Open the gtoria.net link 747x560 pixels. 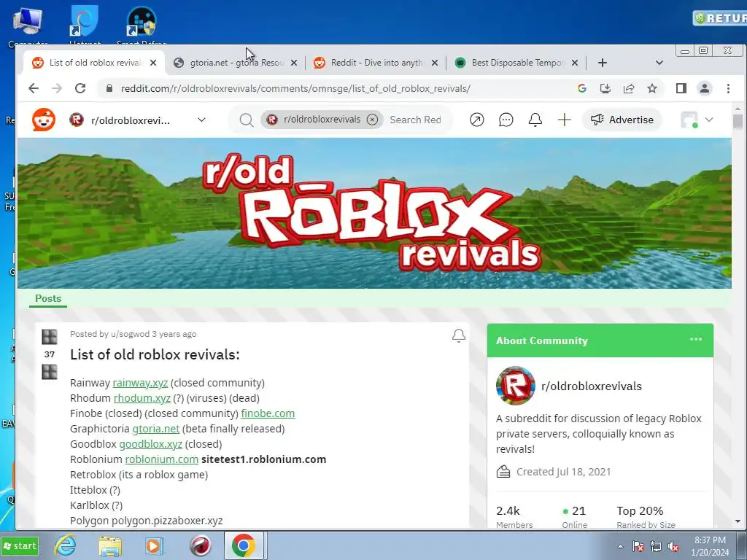[156, 429]
